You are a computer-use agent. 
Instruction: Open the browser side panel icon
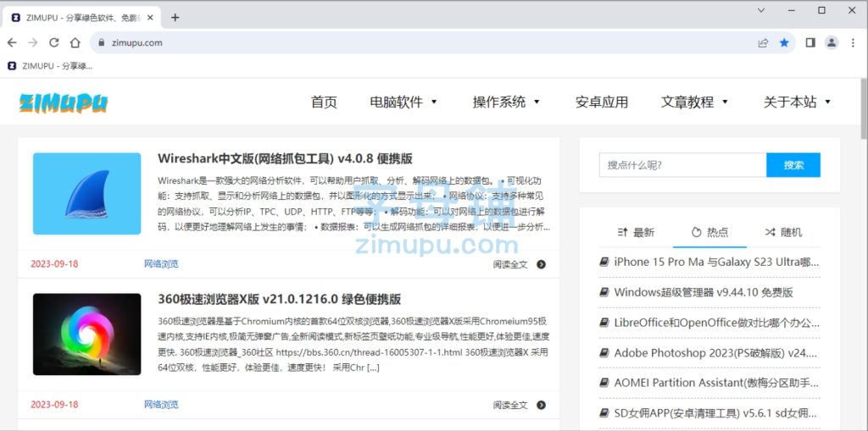[810, 42]
